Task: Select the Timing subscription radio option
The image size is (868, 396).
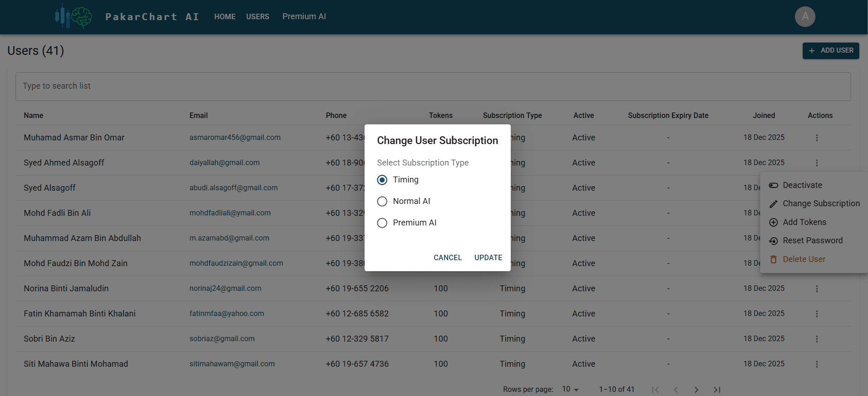Action: pos(382,180)
